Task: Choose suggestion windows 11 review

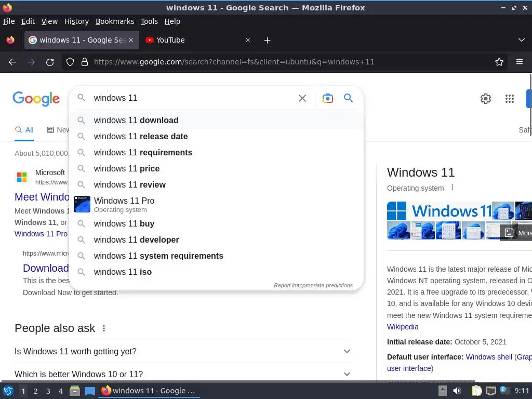Action: point(216,185)
